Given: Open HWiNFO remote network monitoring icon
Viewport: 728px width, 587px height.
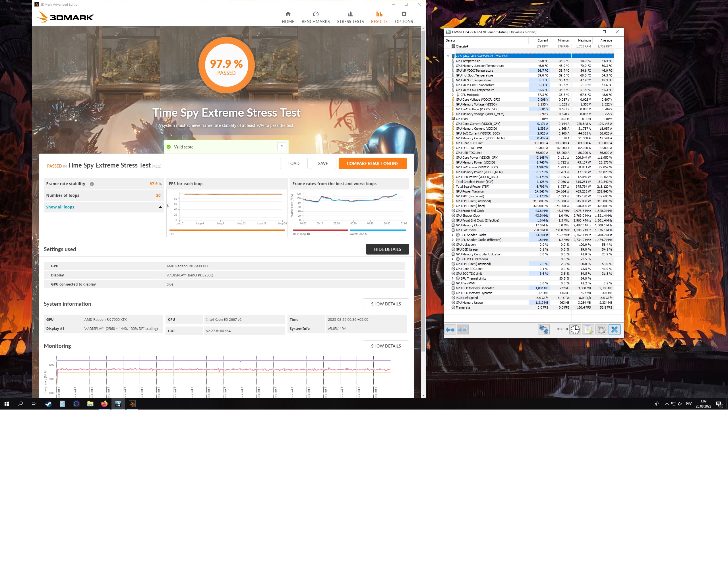Looking at the screenshot, I should [x=543, y=330].
